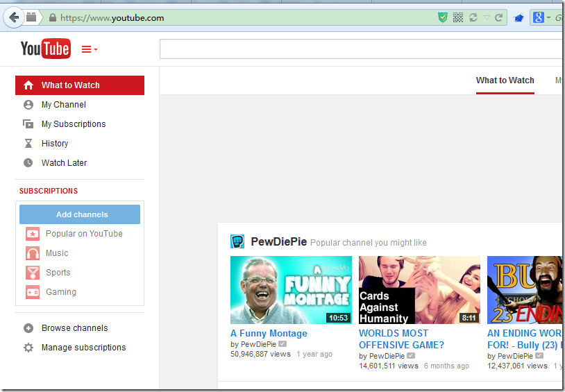
Task: Open the Gaming channel link
Action: click(x=61, y=292)
